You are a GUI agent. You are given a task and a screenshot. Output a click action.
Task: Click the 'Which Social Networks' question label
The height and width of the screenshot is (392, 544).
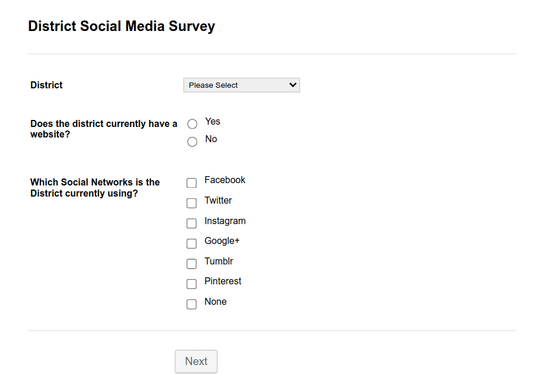95,188
